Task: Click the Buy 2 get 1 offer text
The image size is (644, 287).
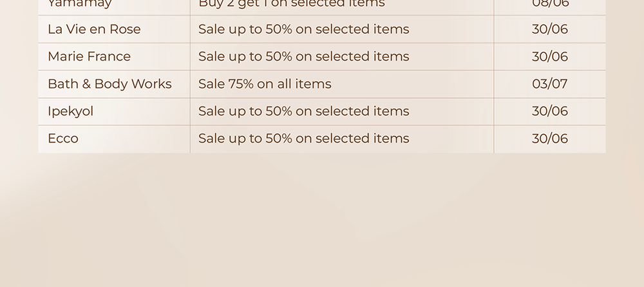Action: pyautogui.click(x=292, y=4)
